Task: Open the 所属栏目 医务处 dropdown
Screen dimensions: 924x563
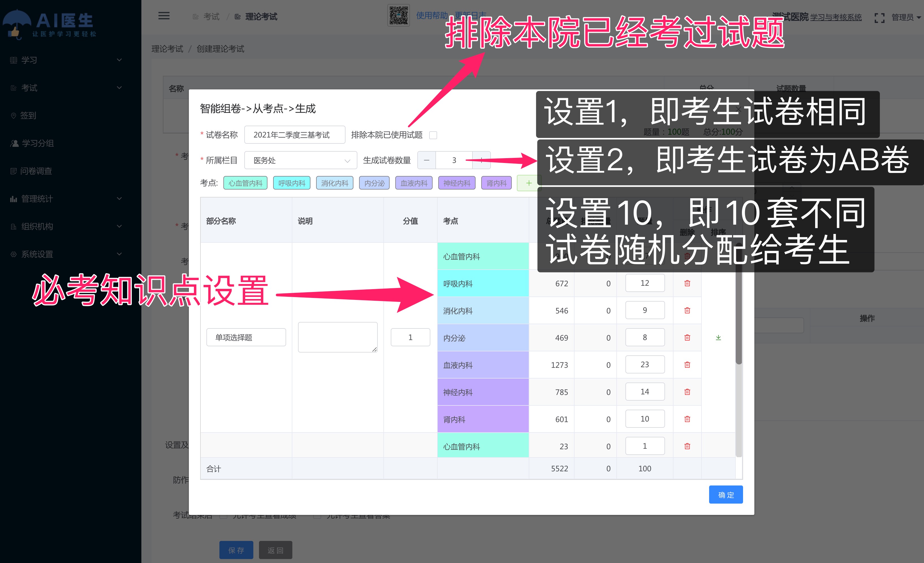Action: [x=300, y=160]
